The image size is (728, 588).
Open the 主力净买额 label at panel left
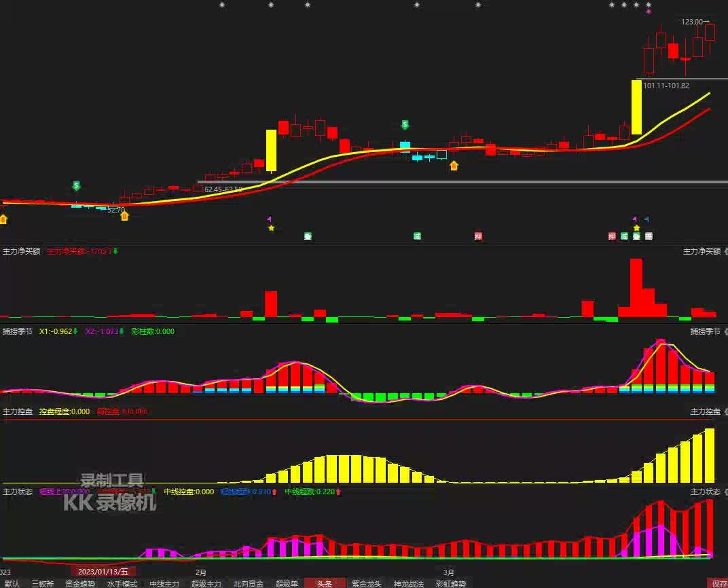[x=22, y=251]
